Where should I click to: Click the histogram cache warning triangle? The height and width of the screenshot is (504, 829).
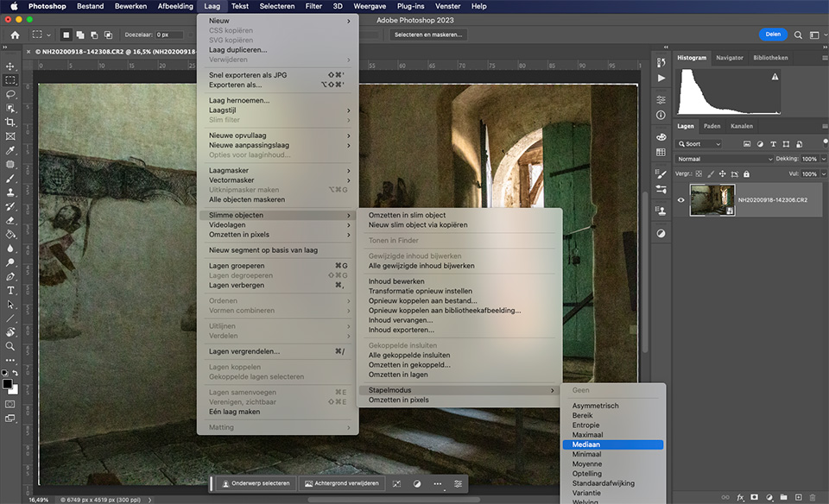(x=775, y=77)
